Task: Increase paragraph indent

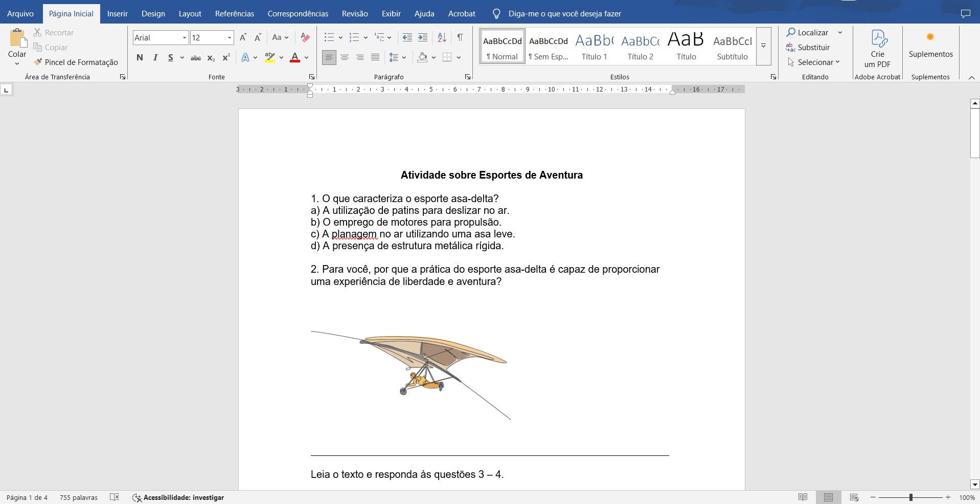Action: (423, 37)
